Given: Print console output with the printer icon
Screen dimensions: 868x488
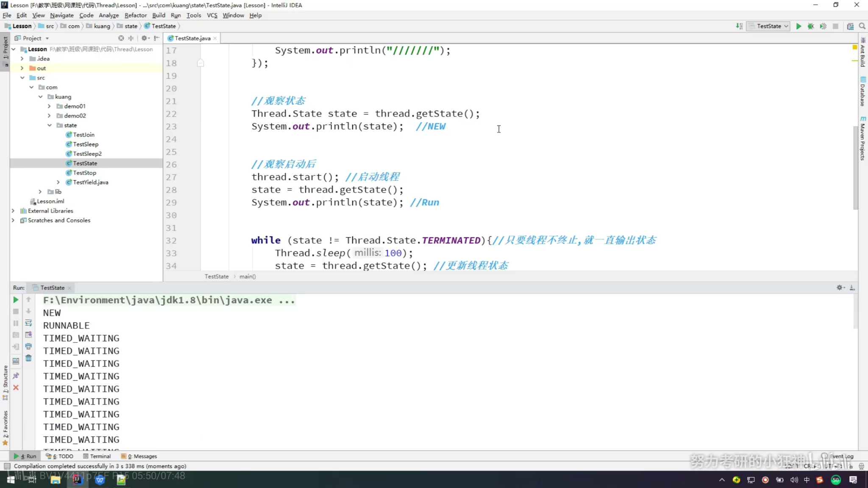Looking at the screenshot, I should (x=28, y=347).
